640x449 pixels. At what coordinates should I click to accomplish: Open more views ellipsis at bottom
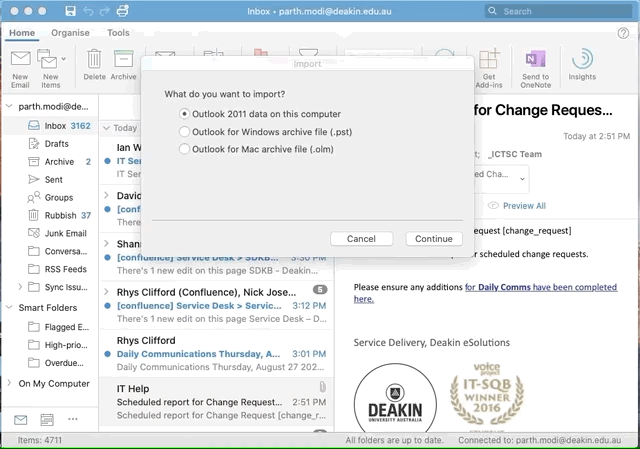73,419
